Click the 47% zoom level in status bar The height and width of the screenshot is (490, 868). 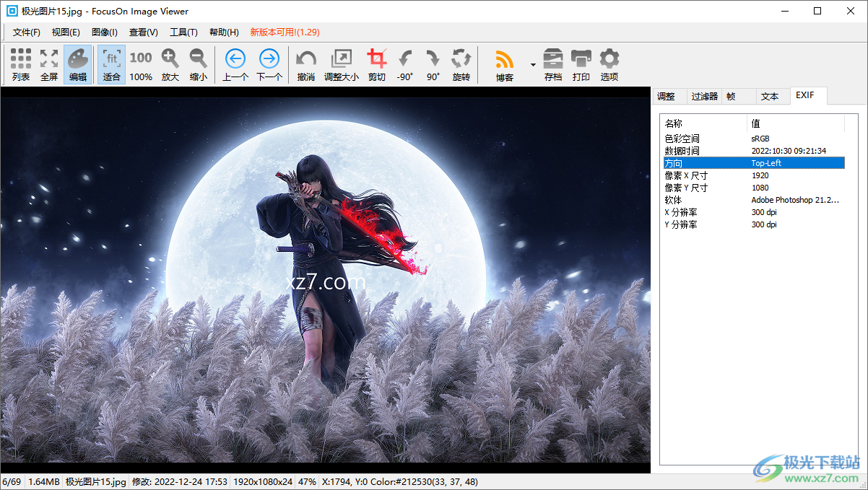(307, 481)
